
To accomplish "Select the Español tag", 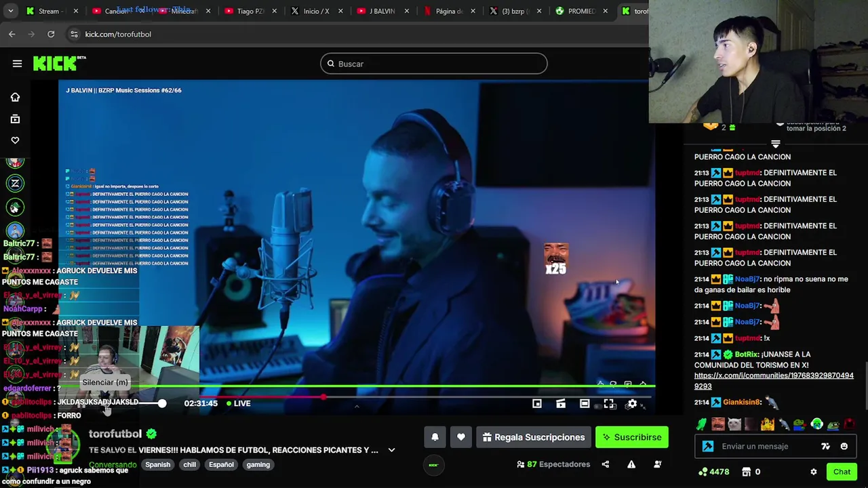I will click(x=221, y=465).
